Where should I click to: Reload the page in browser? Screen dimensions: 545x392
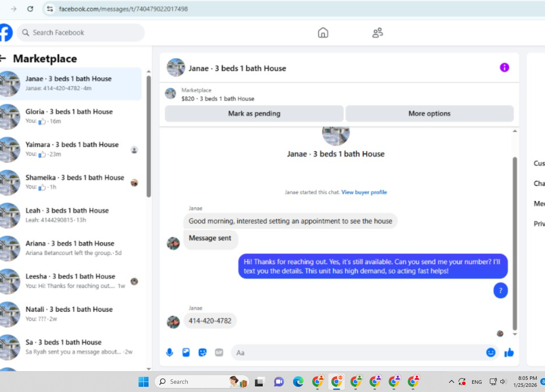30,9
